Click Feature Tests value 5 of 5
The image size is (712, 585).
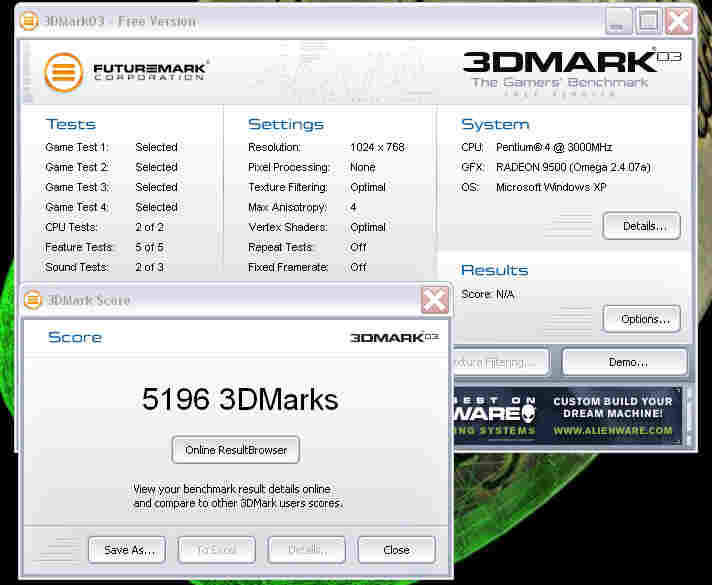point(149,247)
